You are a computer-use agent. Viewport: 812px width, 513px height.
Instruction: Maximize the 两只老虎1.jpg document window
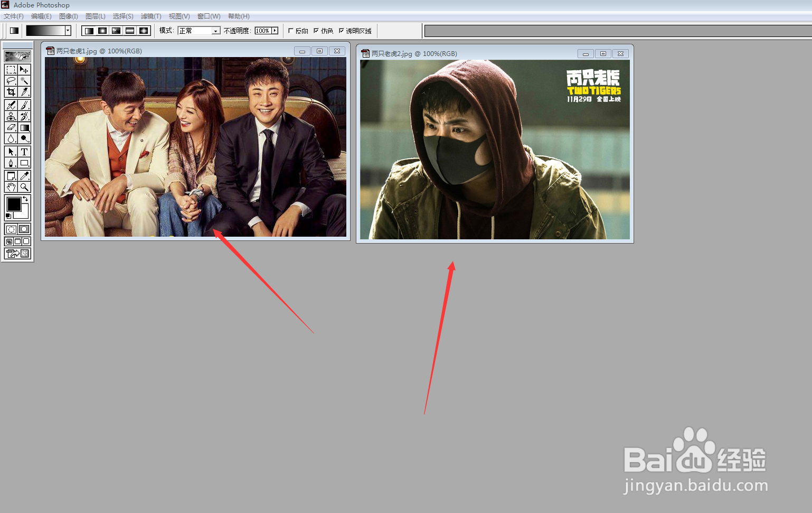tap(319, 51)
